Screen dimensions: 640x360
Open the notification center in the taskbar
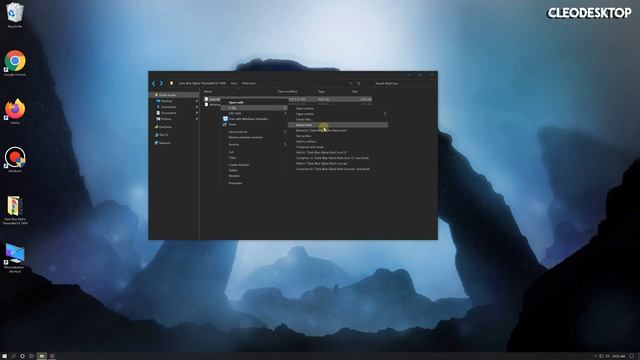(632, 356)
